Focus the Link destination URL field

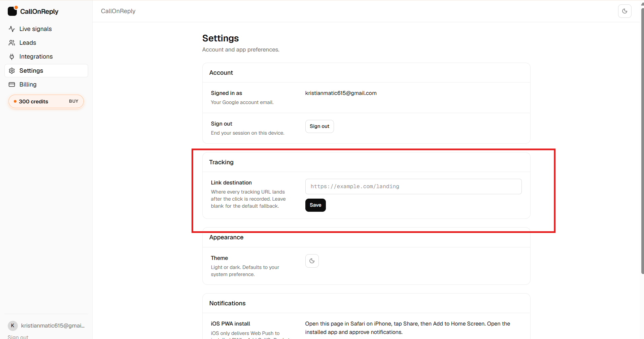(x=413, y=187)
